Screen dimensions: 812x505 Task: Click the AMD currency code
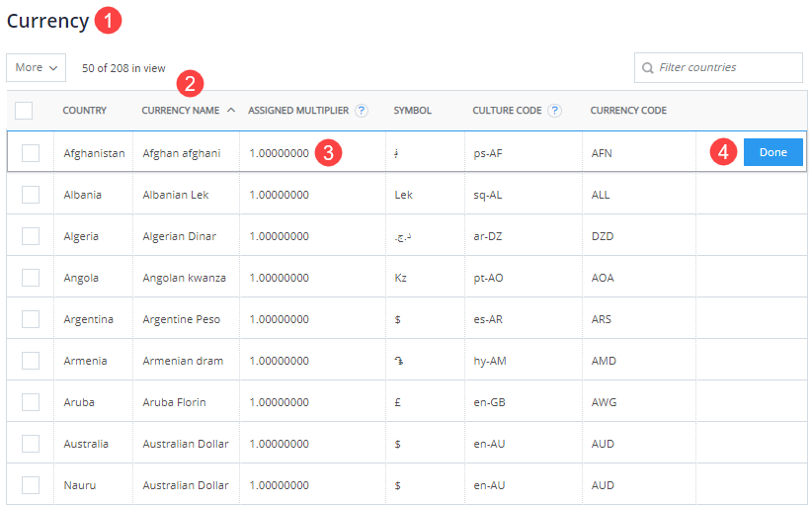(x=604, y=361)
